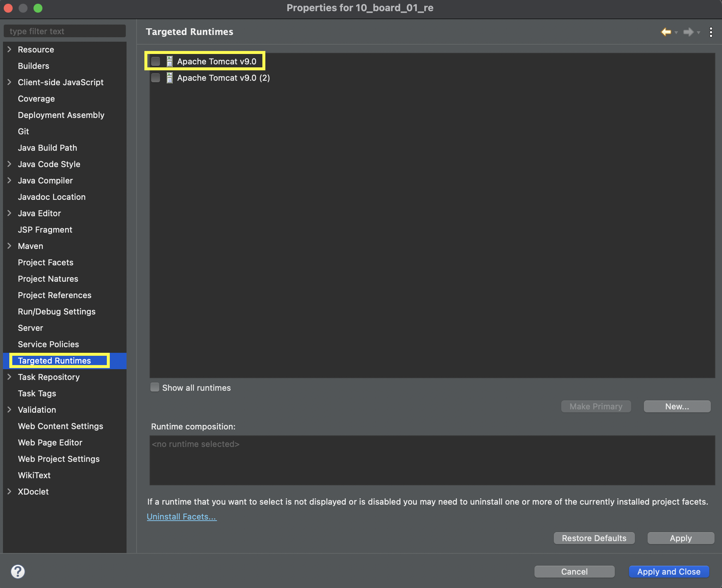Open the Java Build Path page

tap(47, 148)
